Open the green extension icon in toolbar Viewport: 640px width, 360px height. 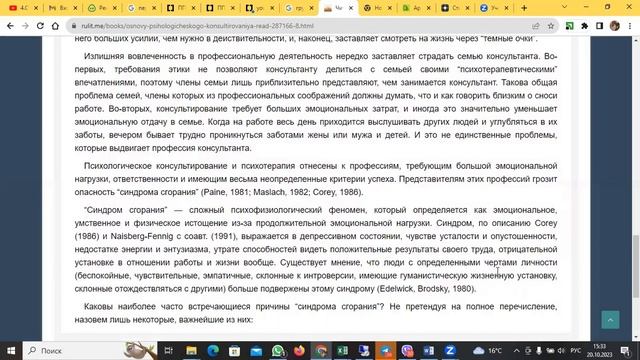[569, 26]
